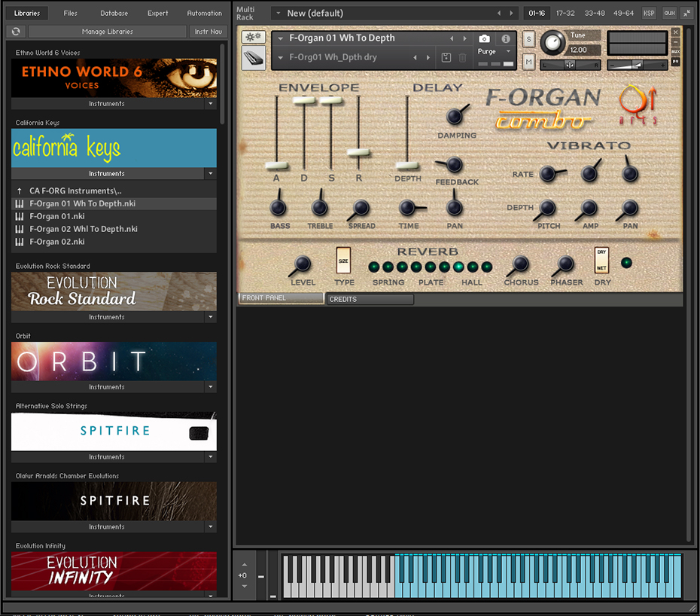Minimize rack view with collapse icon

[687, 14]
